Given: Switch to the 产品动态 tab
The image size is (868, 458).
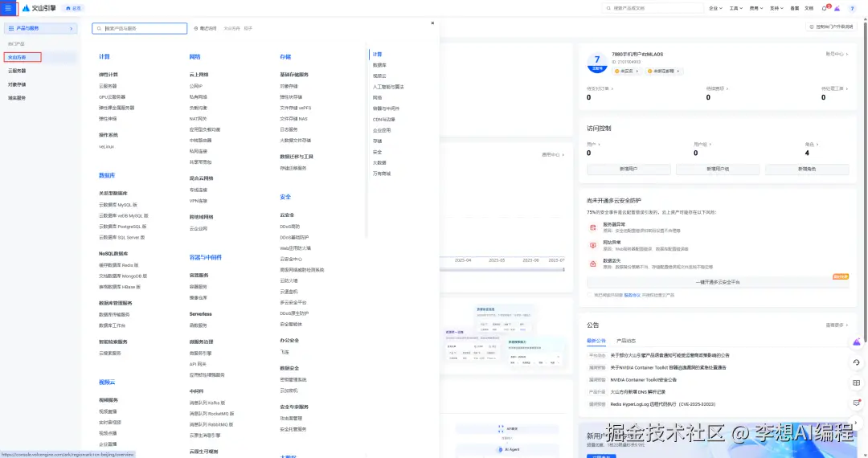Looking at the screenshot, I should pyautogui.click(x=626, y=341).
